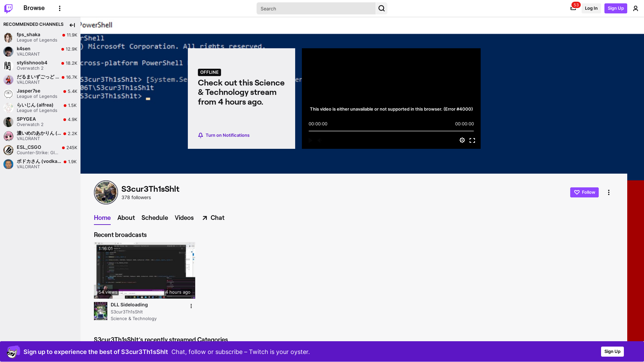Screen dimensions: 644x362
Task: Open the Chat popout tab
Action: 213,218
